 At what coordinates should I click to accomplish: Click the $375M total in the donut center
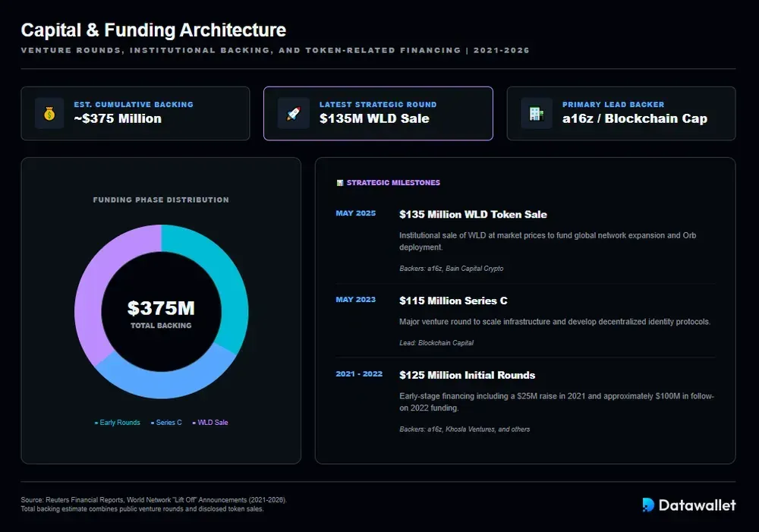click(x=161, y=309)
